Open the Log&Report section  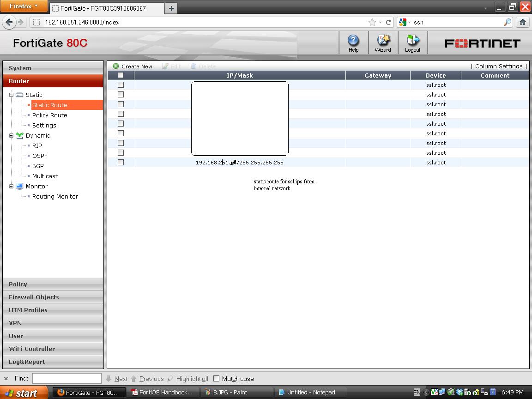pos(53,362)
